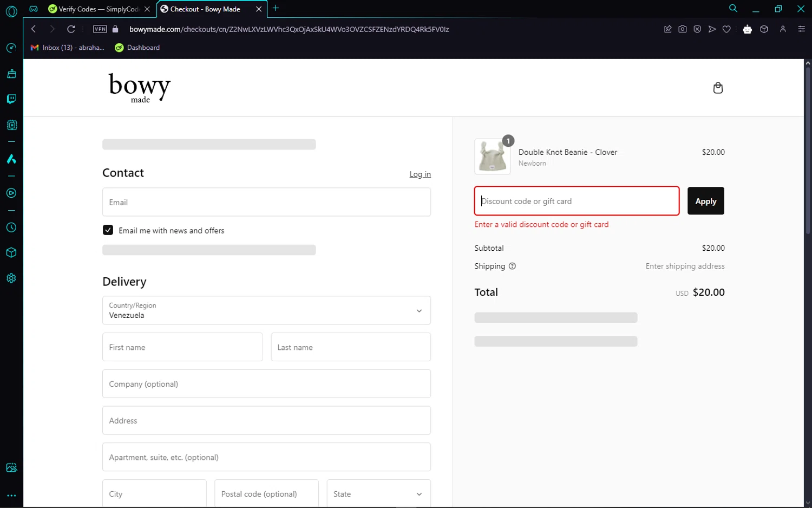Click the Log in link
812x508 pixels.
[x=420, y=174]
